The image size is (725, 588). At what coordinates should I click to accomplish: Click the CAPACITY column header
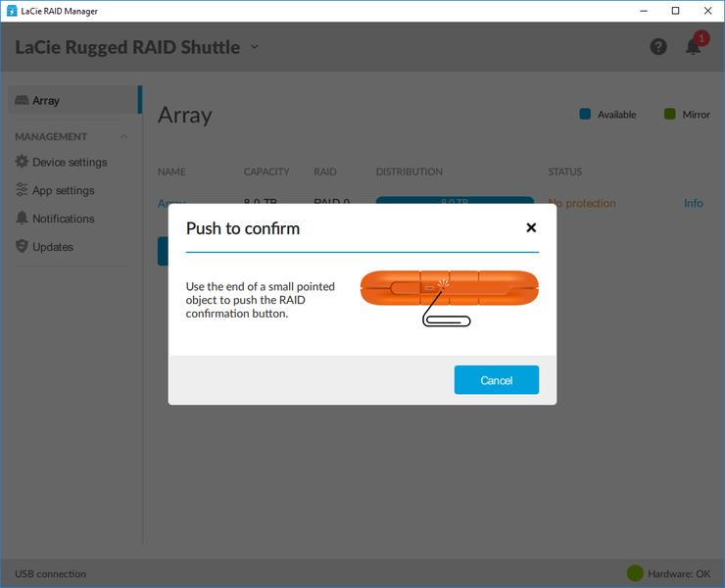point(266,171)
